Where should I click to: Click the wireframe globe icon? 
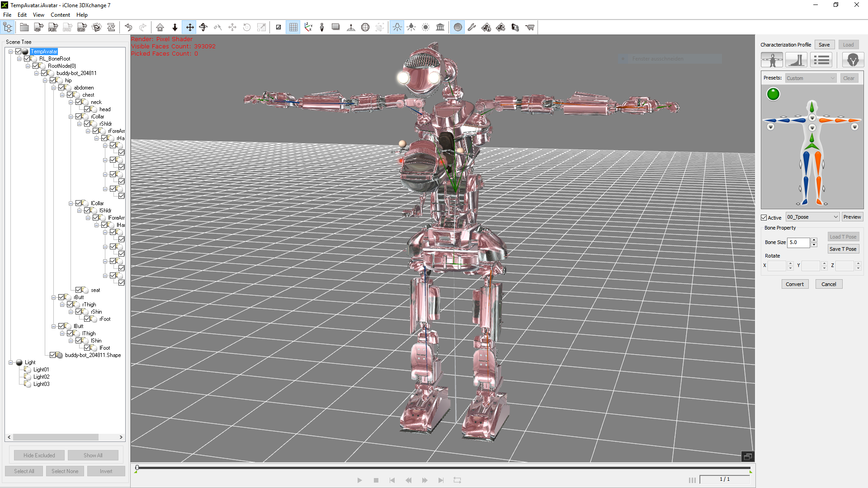click(365, 28)
